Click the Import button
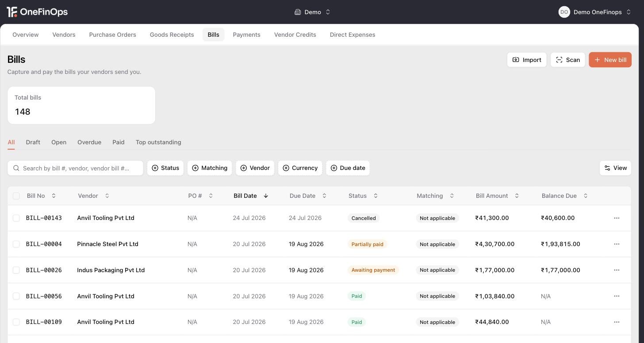This screenshot has width=644, height=343. click(527, 60)
